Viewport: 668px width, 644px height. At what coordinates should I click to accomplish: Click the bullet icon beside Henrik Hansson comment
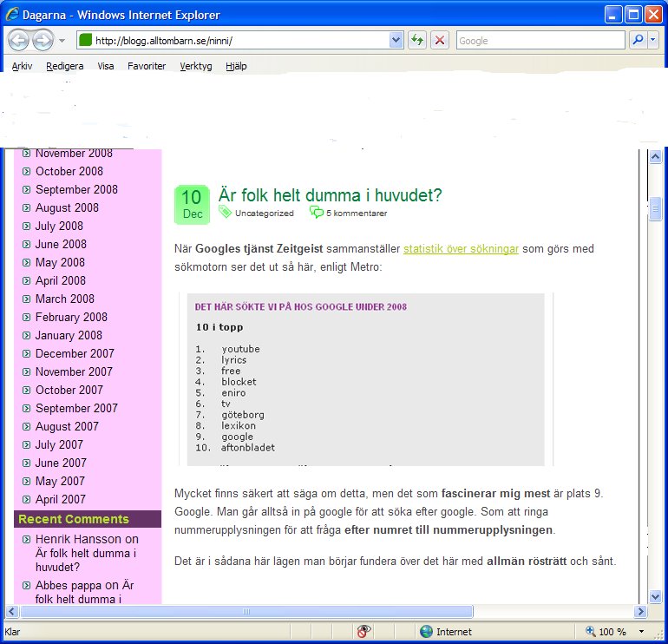pos(26,540)
